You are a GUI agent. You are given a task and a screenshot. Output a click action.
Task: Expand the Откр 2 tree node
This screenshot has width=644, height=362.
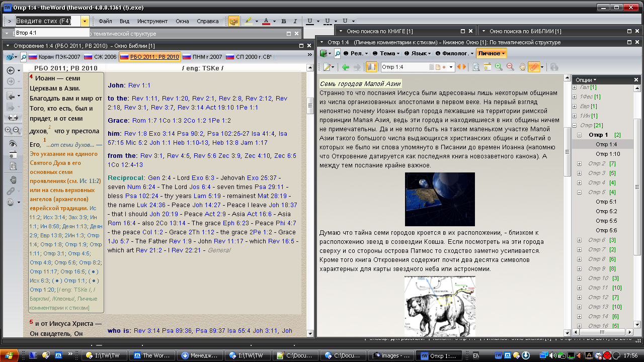click(579, 164)
